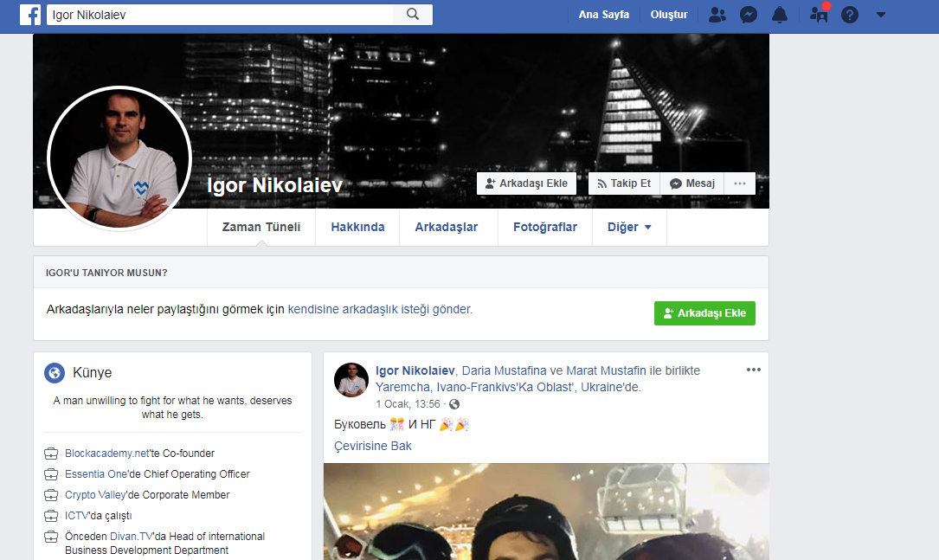Click the bio quote 'A man unwilling to fight'
This screenshot has height=560, width=939.
point(172,408)
